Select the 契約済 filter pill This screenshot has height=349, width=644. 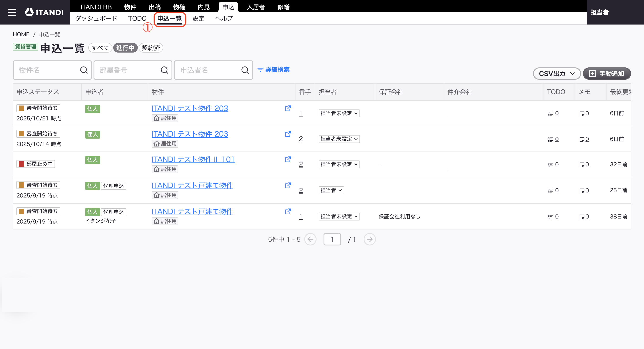pyautogui.click(x=151, y=48)
